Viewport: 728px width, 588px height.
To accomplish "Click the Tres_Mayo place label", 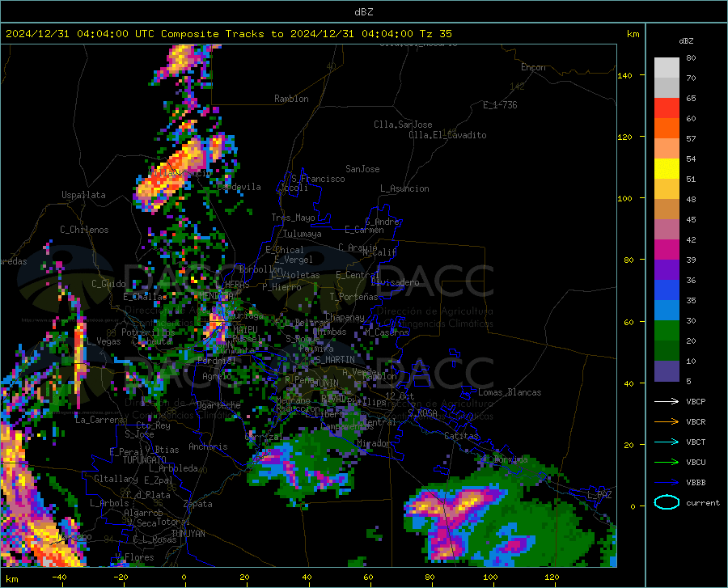I will [293, 218].
